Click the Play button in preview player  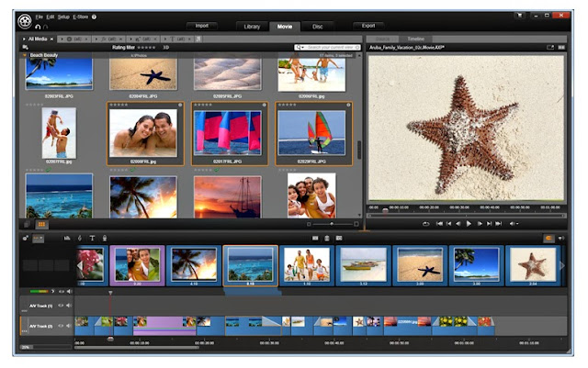(x=469, y=224)
